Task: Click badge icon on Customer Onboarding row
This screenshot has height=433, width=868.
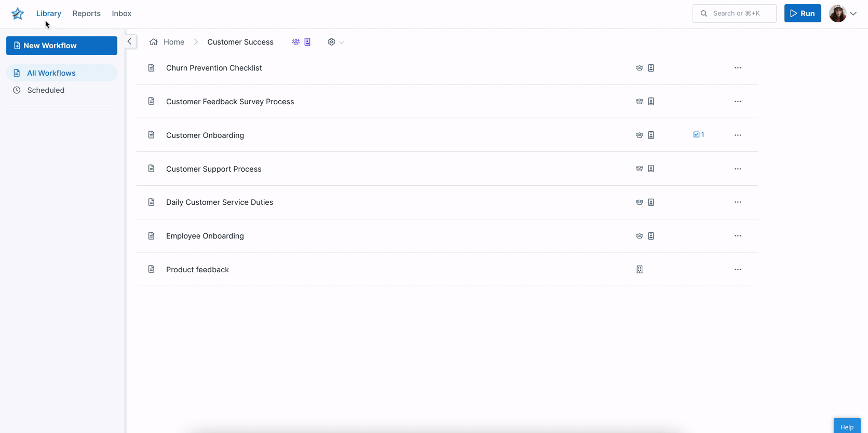Action: [651, 135]
